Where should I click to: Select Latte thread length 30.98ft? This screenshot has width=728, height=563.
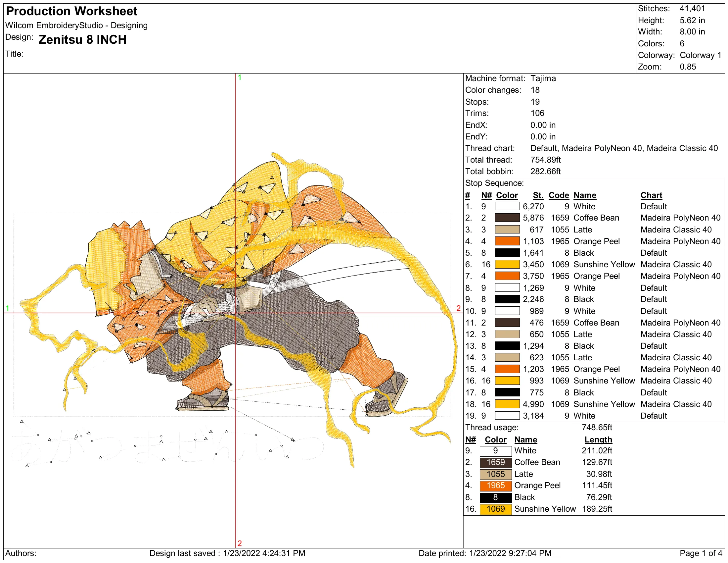click(599, 474)
